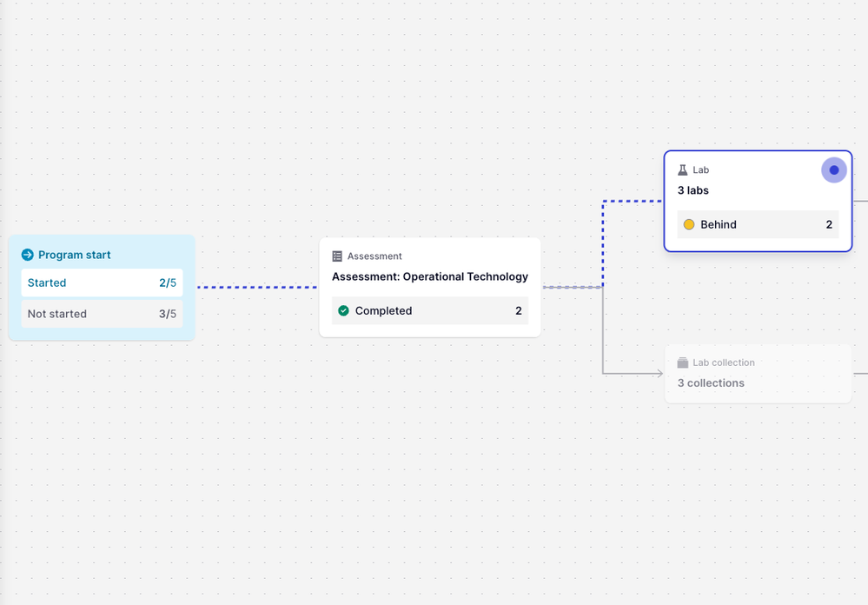The width and height of the screenshot is (868, 605).
Task: Toggle the blue selection dot on Lab card
Action: pos(833,170)
